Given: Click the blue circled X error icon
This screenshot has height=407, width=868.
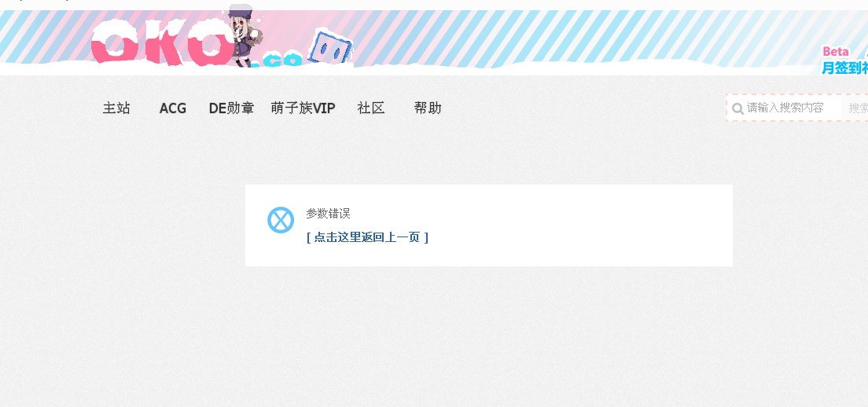Looking at the screenshot, I should click(281, 219).
